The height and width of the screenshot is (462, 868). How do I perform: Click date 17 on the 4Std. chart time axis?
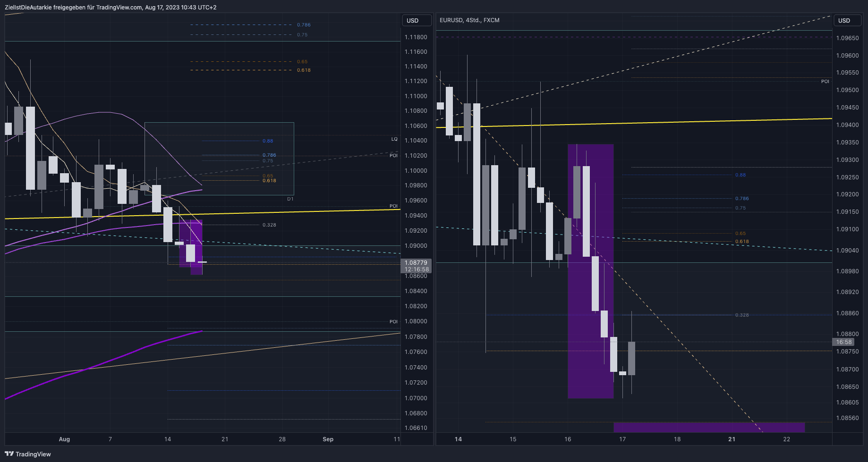(622, 439)
